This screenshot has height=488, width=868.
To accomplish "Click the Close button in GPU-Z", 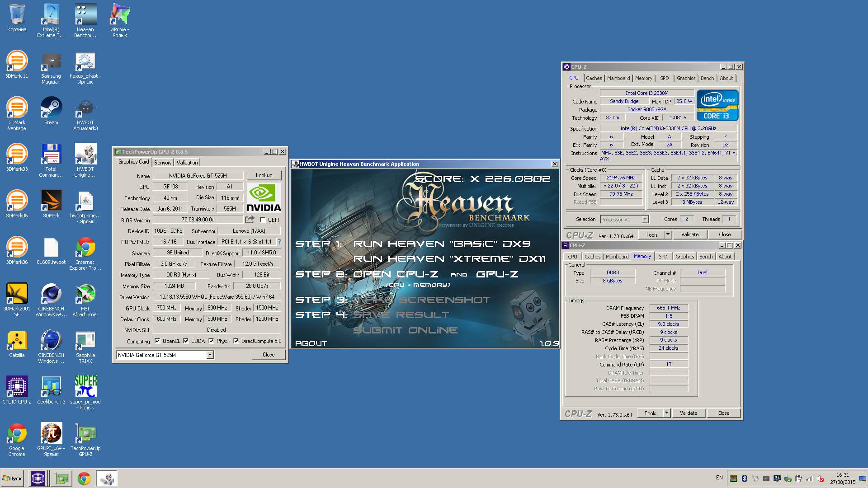I will click(269, 355).
